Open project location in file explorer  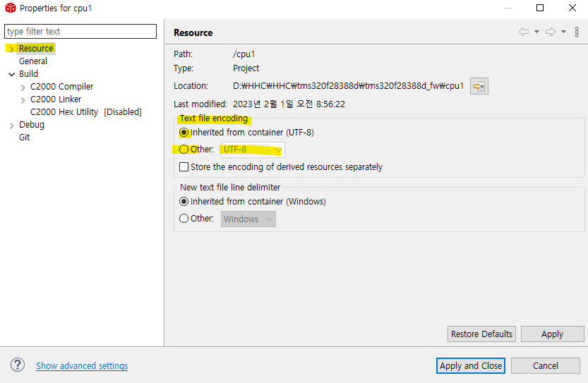(x=479, y=87)
